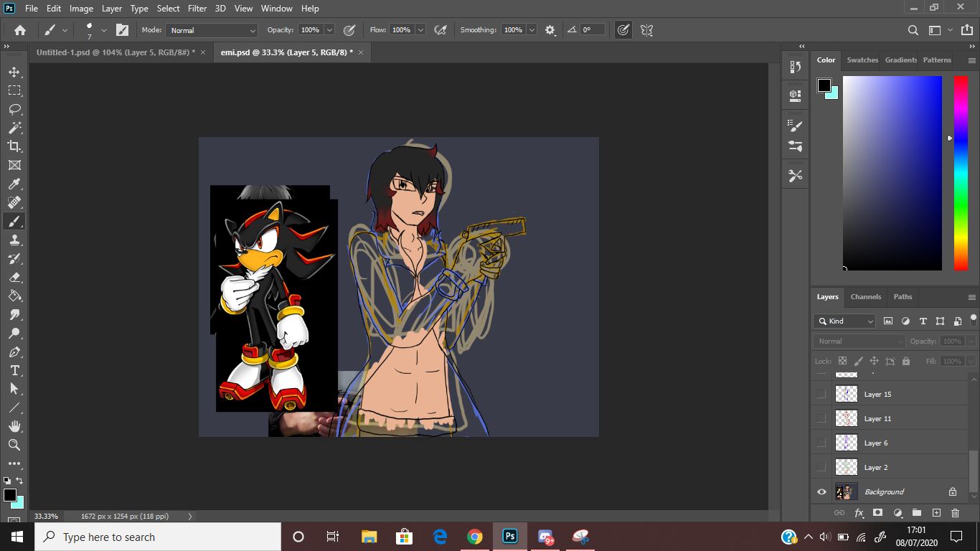Click the brush angle input field
980x551 pixels.
(x=592, y=30)
